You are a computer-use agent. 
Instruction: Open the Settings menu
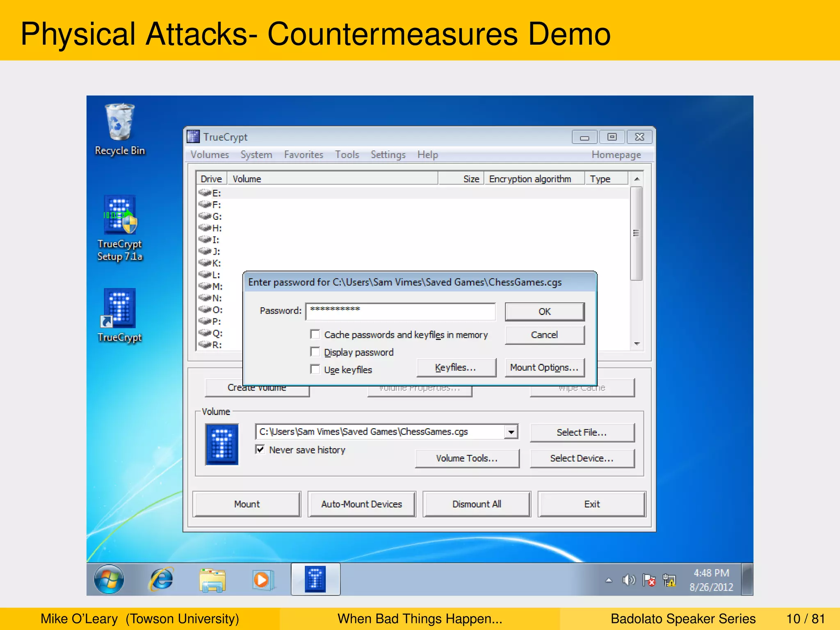(388, 155)
